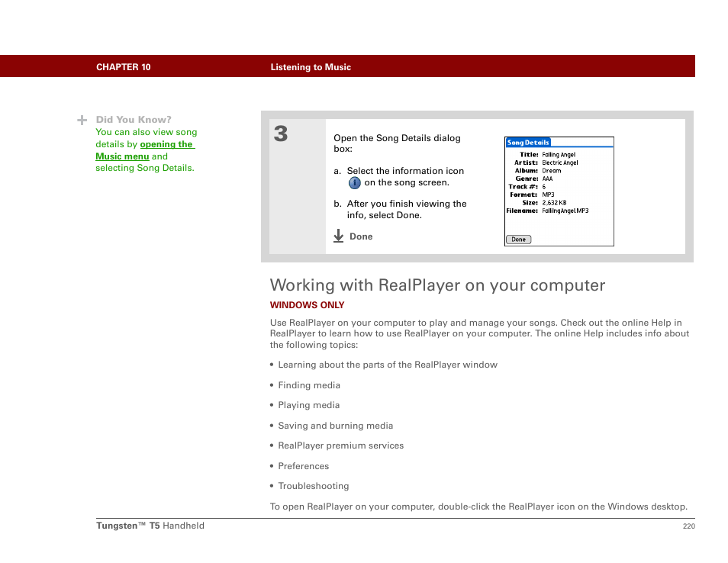Click the 'Working with RealPlayer on your computer' heading

point(437,285)
